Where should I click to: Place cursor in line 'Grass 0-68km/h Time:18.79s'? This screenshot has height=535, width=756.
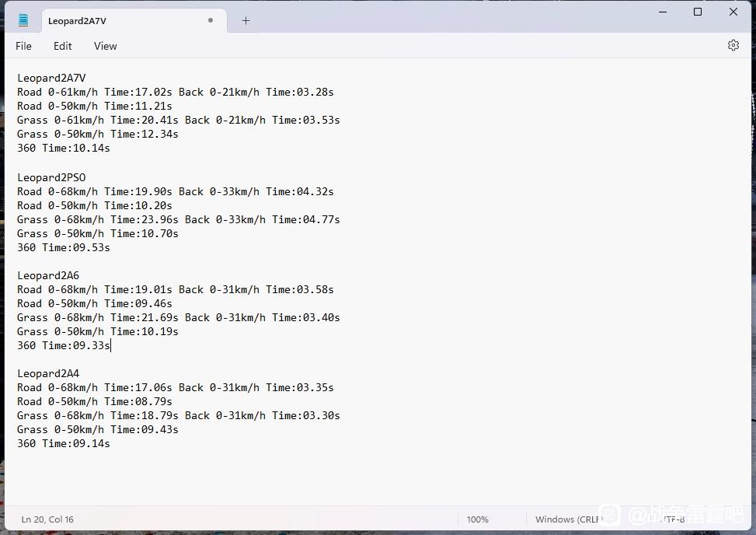coord(98,415)
